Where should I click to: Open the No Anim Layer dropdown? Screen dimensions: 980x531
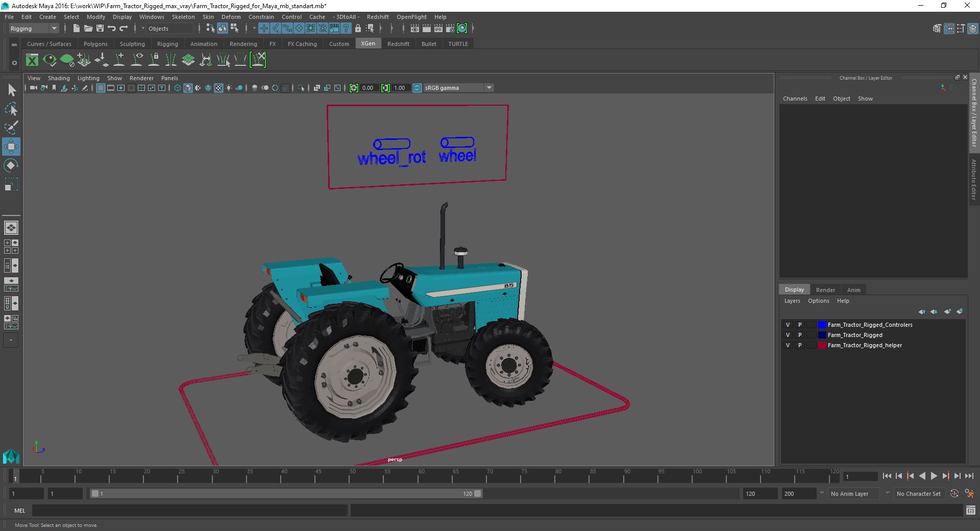point(853,494)
